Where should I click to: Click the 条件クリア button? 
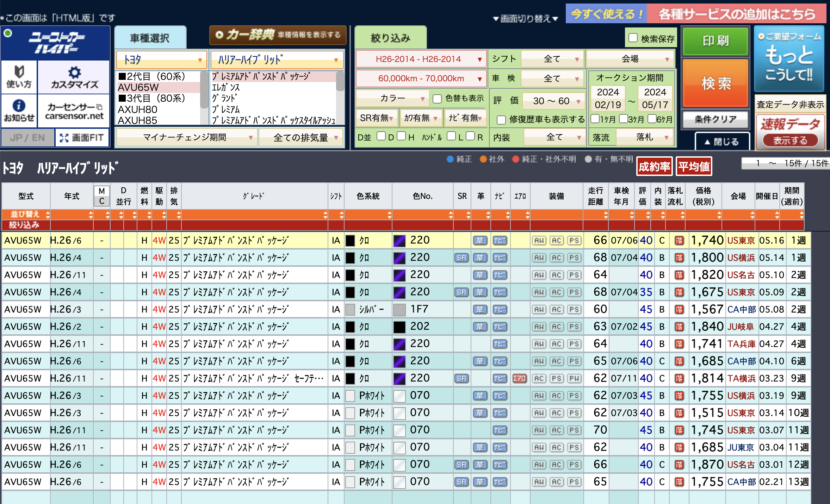716,120
